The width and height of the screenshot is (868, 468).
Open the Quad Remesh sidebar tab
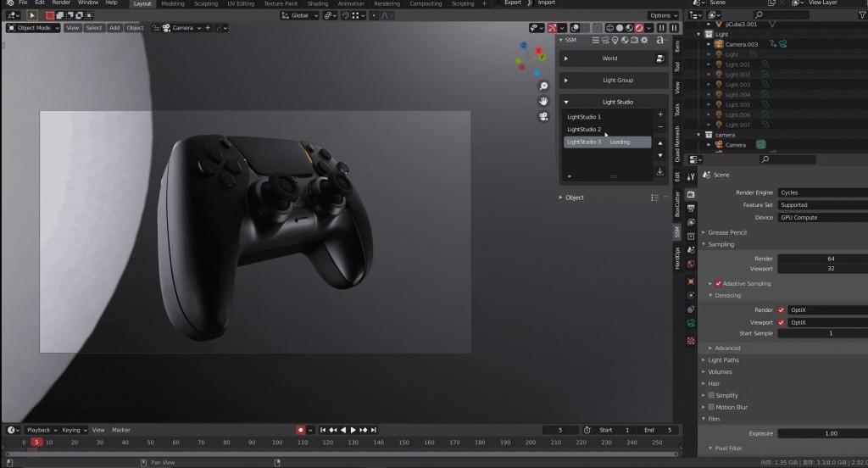pyautogui.click(x=677, y=144)
